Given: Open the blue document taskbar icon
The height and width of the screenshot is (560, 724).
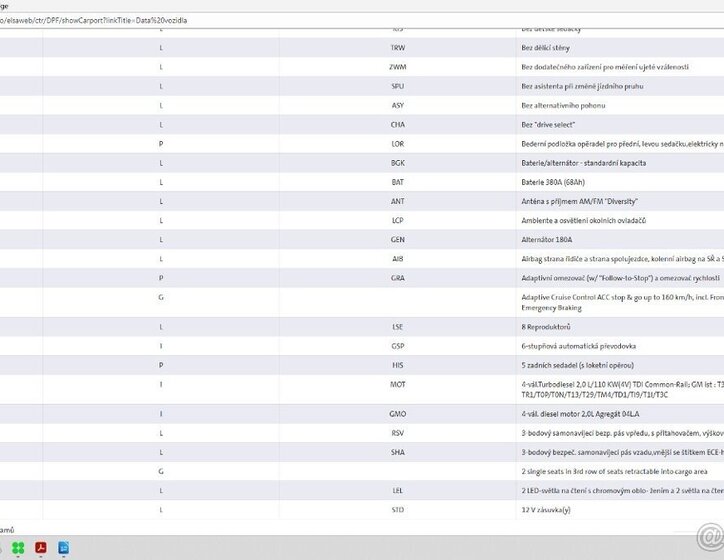Looking at the screenshot, I should coord(63,547).
